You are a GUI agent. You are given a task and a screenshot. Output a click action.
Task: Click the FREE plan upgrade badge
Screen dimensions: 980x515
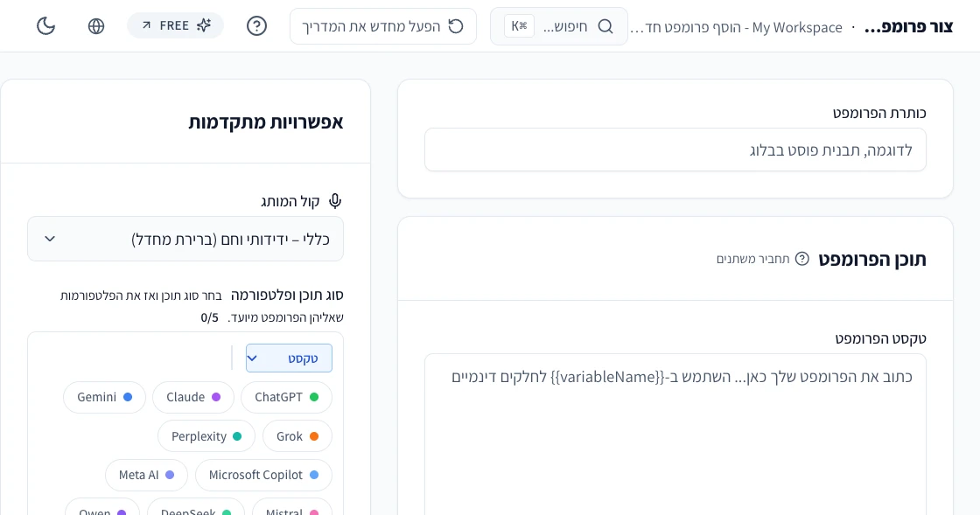tap(176, 25)
